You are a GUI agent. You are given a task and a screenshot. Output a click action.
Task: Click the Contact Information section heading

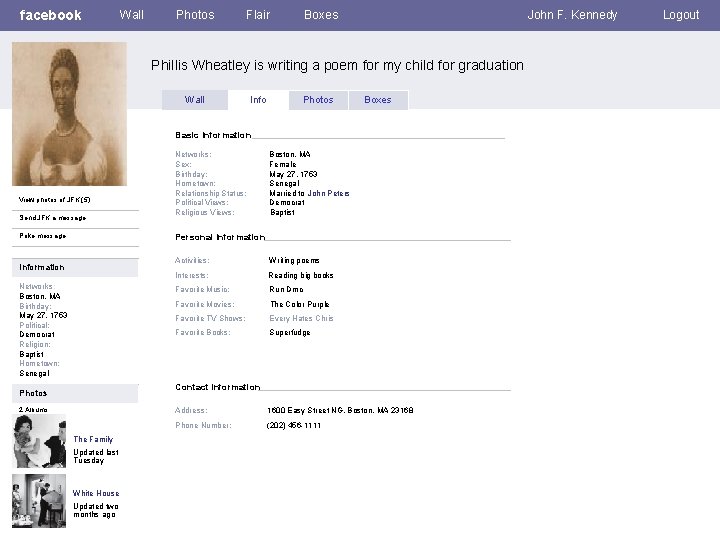(x=218, y=387)
